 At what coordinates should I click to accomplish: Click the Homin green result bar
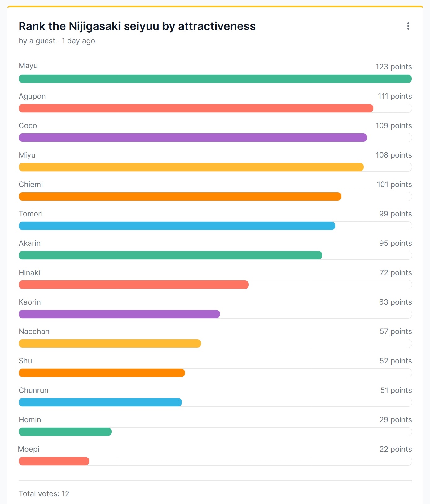(x=65, y=432)
